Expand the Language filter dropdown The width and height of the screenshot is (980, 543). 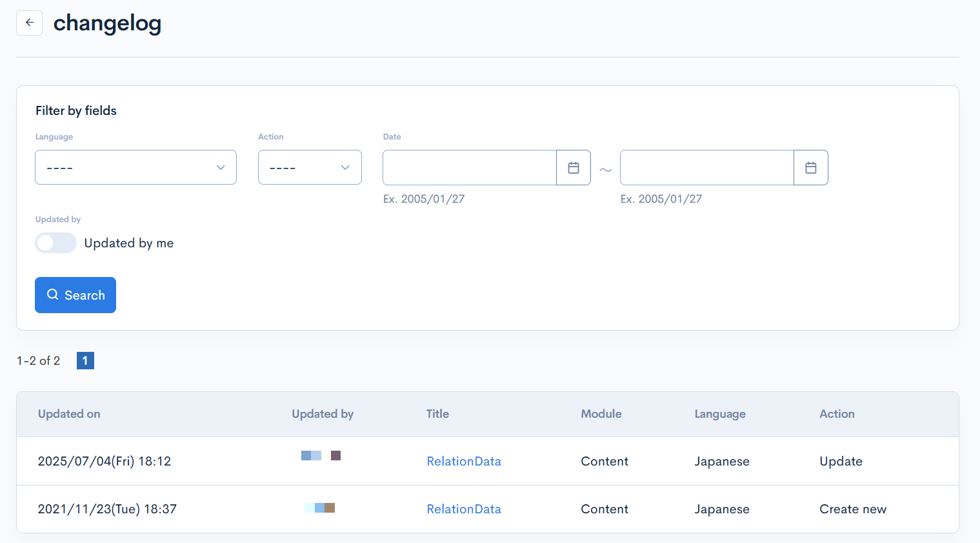point(135,168)
